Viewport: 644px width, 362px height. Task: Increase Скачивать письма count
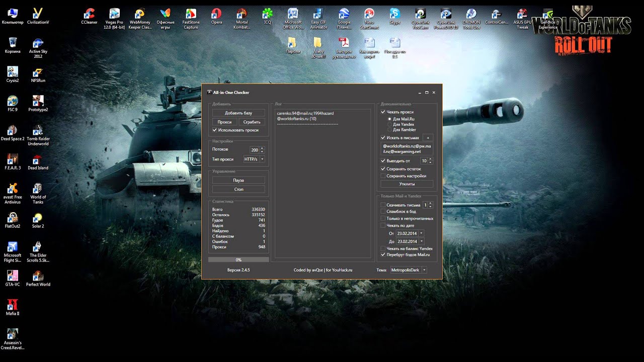[431, 204]
